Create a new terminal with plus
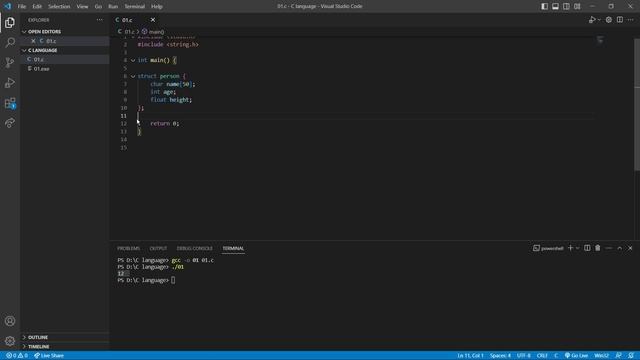Screen dimensions: 640x360 tap(571, 248)
